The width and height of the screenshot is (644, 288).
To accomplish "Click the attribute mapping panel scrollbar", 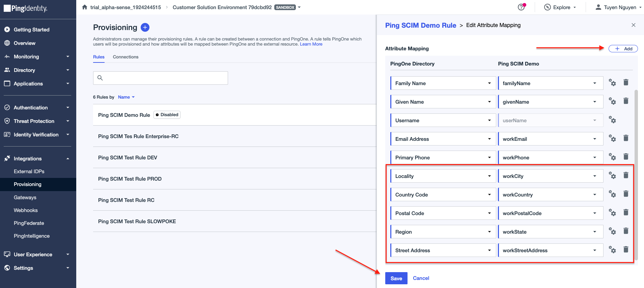I will (x=636, y=175).
